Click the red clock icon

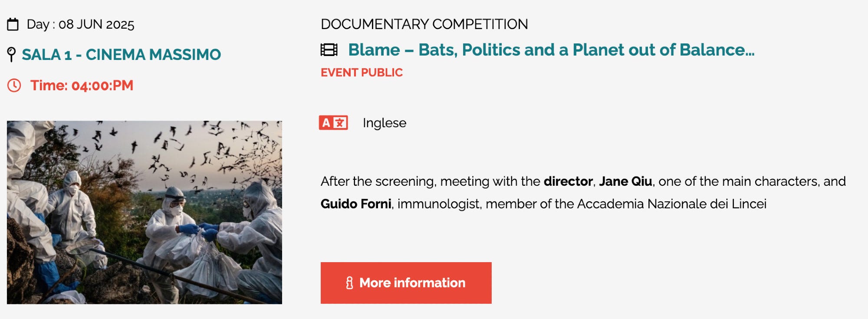[x=14, y=86]
